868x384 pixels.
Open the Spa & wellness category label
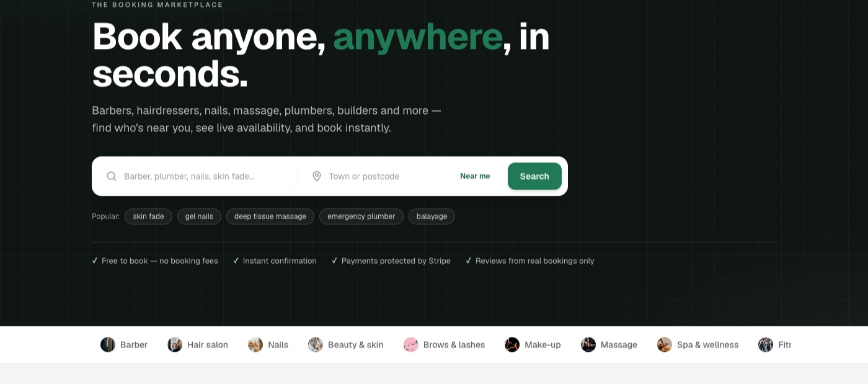point(707,345)
